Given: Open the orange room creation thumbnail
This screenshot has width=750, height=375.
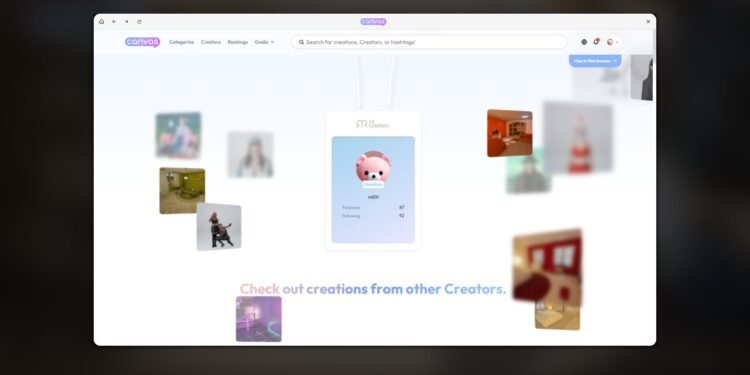Looking at the screenshot, I should [509, 133].
